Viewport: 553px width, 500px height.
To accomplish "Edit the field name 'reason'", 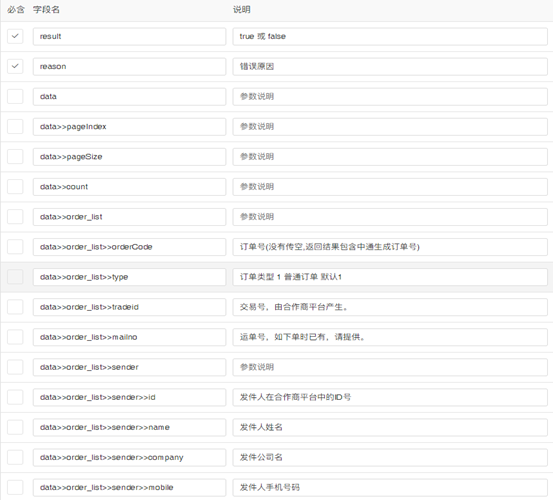I will click(x=129, y=66).
